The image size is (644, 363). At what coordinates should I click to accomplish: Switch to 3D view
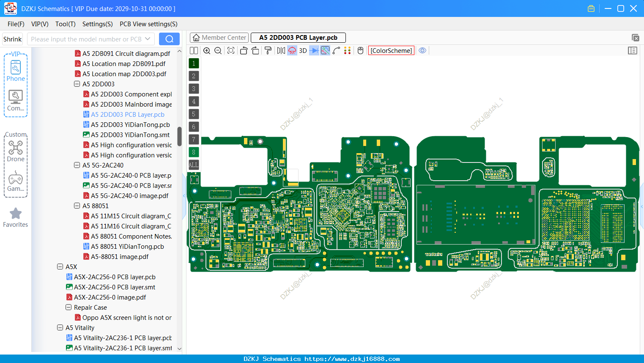pyautogui.click(x=303, y=50)
